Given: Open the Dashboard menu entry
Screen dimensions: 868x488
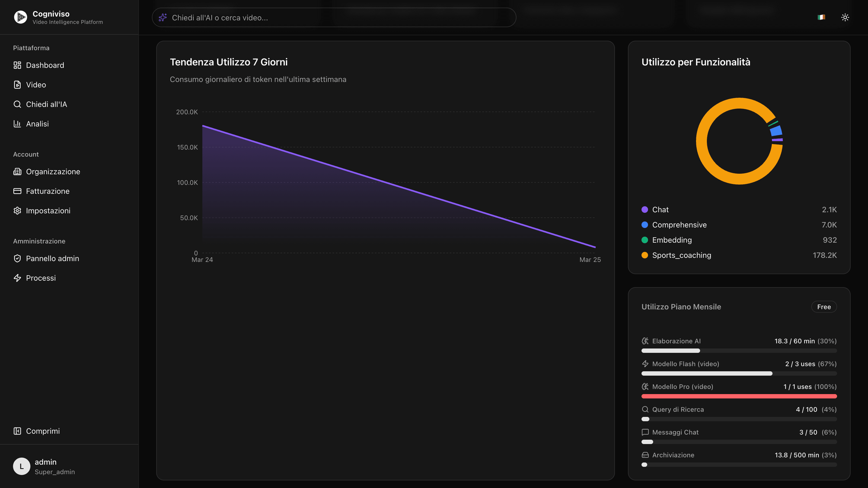Looking at the screenshot, I should pyautogui.click(x=45, y=65).
